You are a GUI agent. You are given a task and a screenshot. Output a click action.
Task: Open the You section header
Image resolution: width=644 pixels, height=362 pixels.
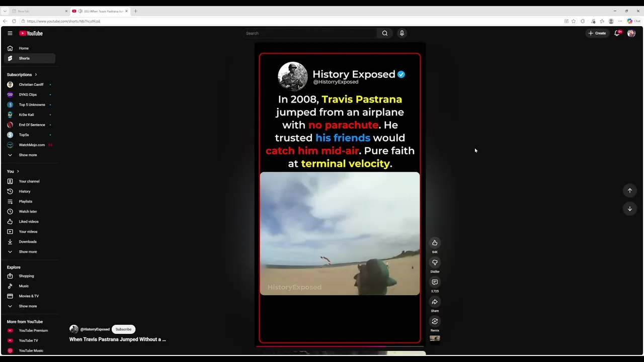[13, 171]
